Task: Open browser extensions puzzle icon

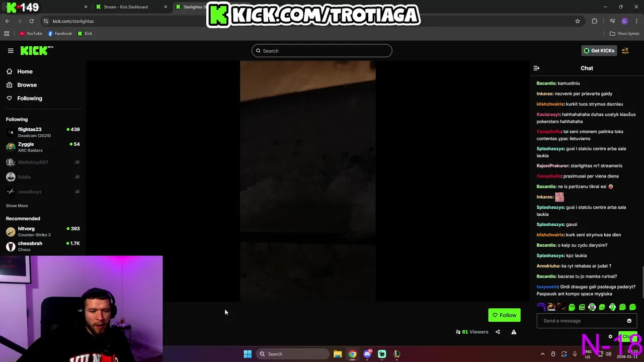Action: tap(595, 21)
